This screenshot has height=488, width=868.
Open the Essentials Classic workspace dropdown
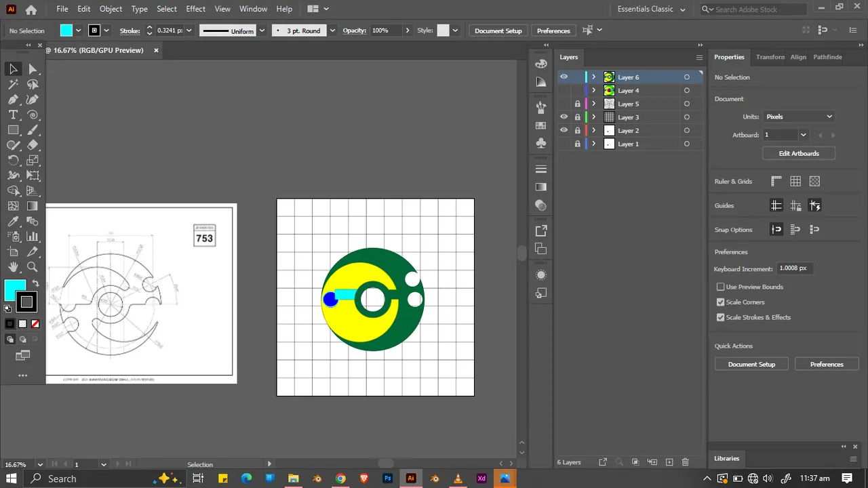652,9
